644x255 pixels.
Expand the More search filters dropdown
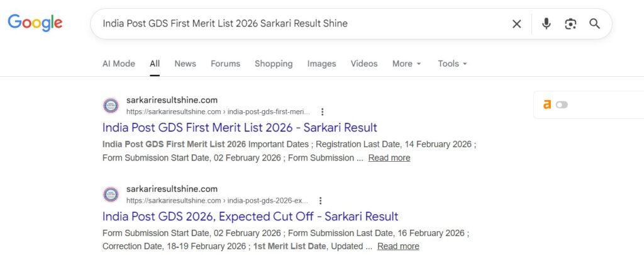(406, 64)
